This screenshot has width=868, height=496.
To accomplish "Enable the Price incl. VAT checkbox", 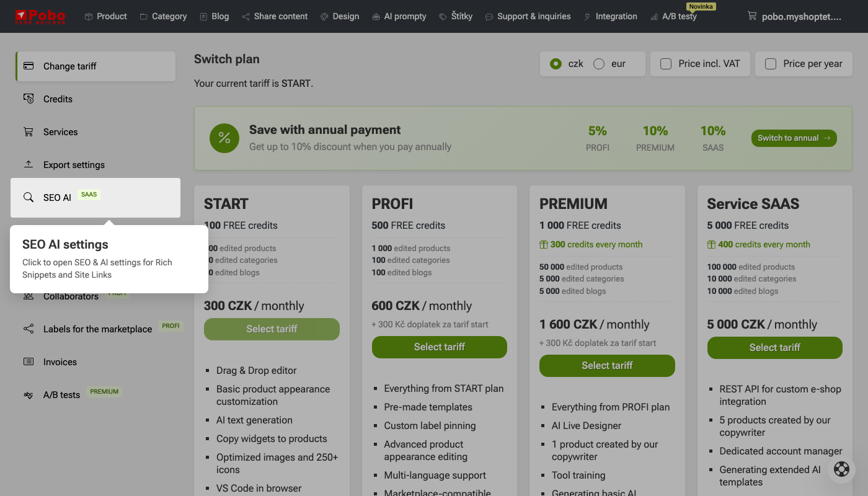I will tap(666, 64).
